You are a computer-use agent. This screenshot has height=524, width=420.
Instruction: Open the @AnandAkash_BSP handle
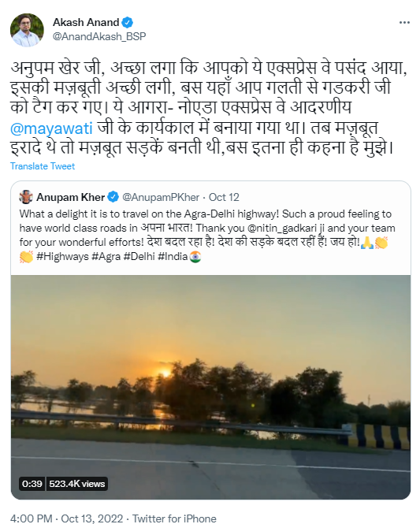click(x=99, y=36)
